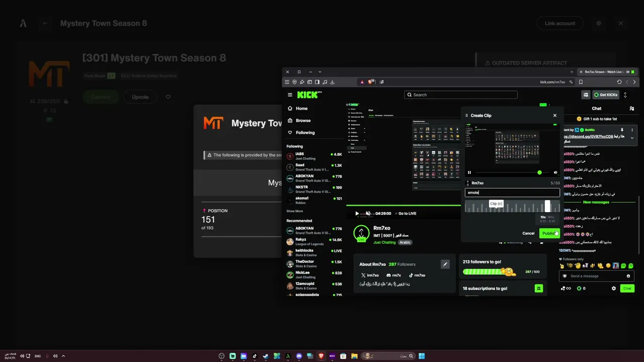This screenshot has width=644, height=362.
Task: Pause the clip preview playback
Action: [469, 172]
